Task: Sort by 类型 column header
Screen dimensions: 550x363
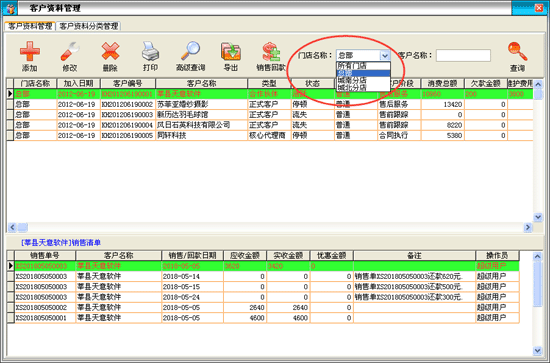Action: [x=269, y=83]
